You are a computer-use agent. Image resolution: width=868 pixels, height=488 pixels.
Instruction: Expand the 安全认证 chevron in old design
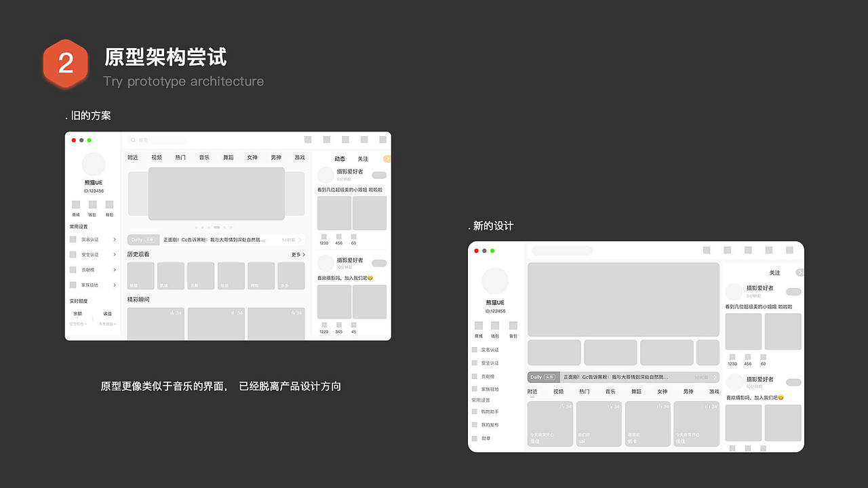click(x=115, y=254)
